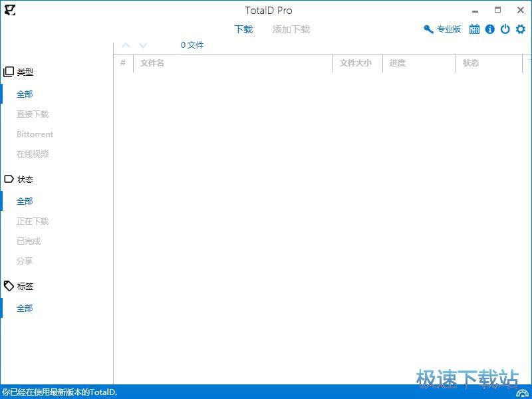Click the 0 文件 count label

click(192, 45)
